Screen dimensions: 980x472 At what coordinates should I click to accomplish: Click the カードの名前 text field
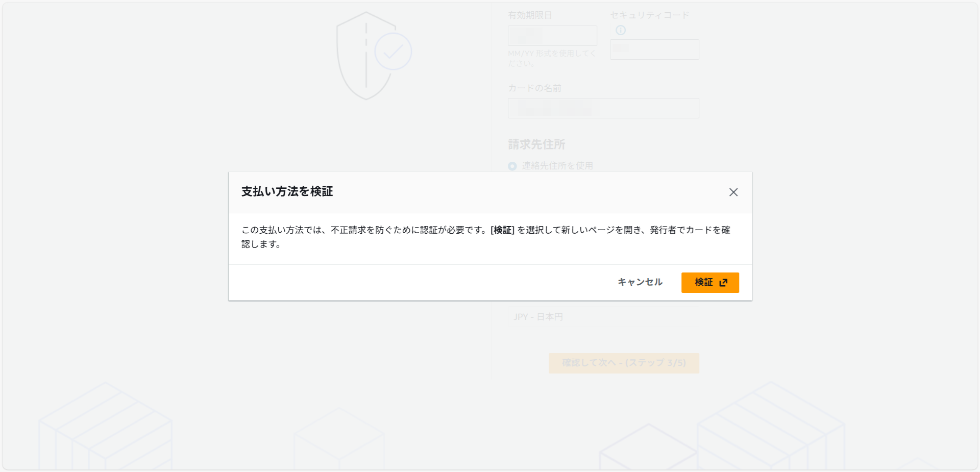(x=603, y=108)
